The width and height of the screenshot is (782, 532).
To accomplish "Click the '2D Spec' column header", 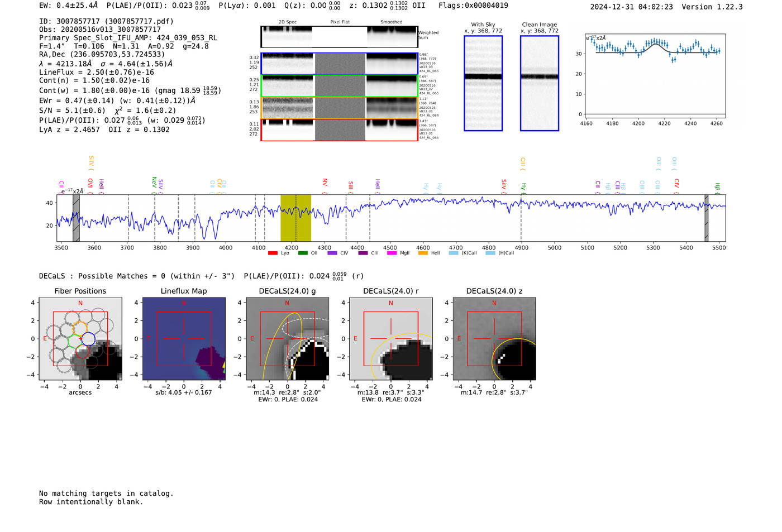I will point(288,22).
